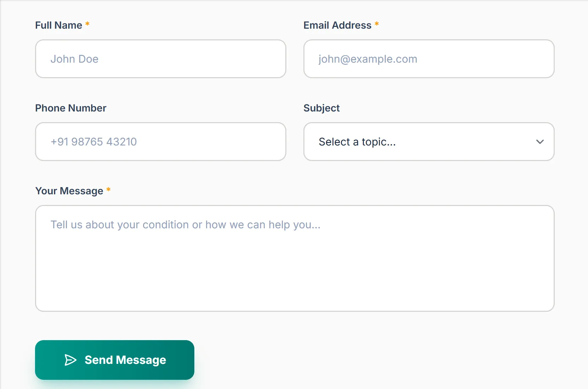
Task: Click the "john@example.com" placeholder text
Action: coord(368,59)
